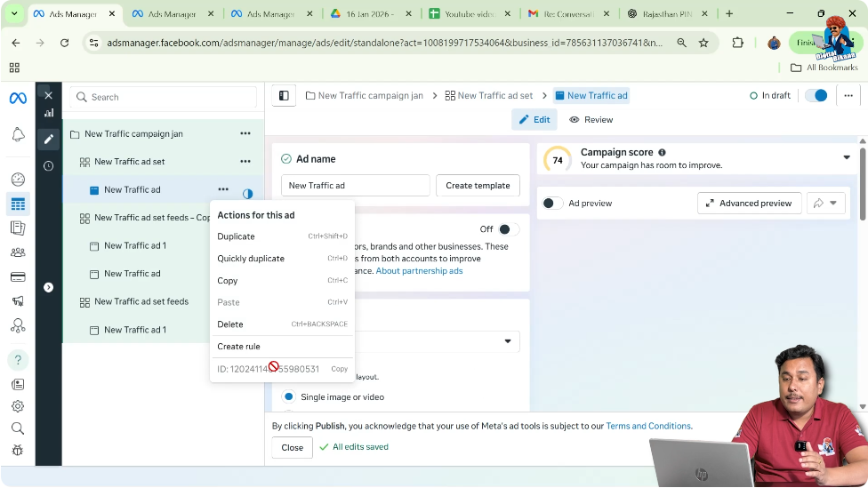
Task: Open news feed icon above settings
Action: click(18, 385)
